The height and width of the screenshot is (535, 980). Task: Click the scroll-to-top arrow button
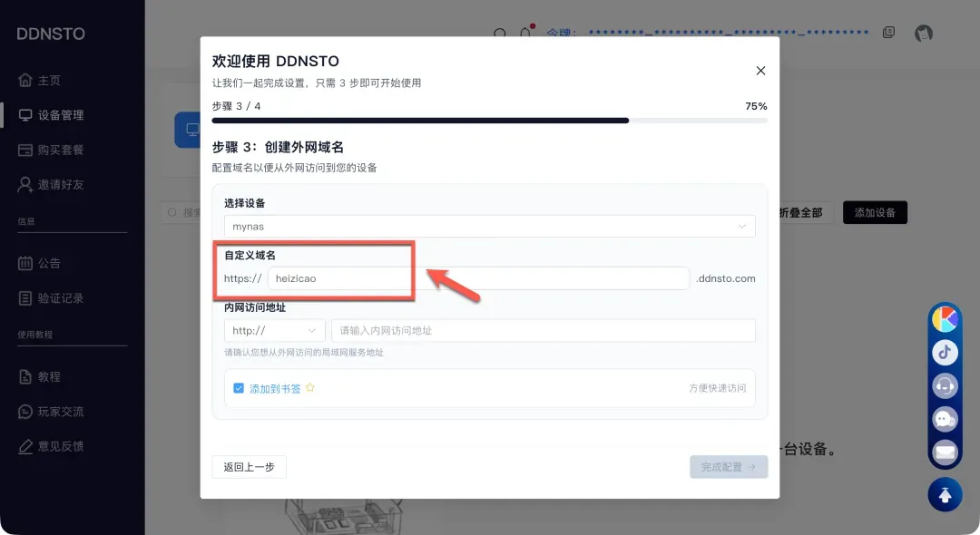tap(945, 494)
